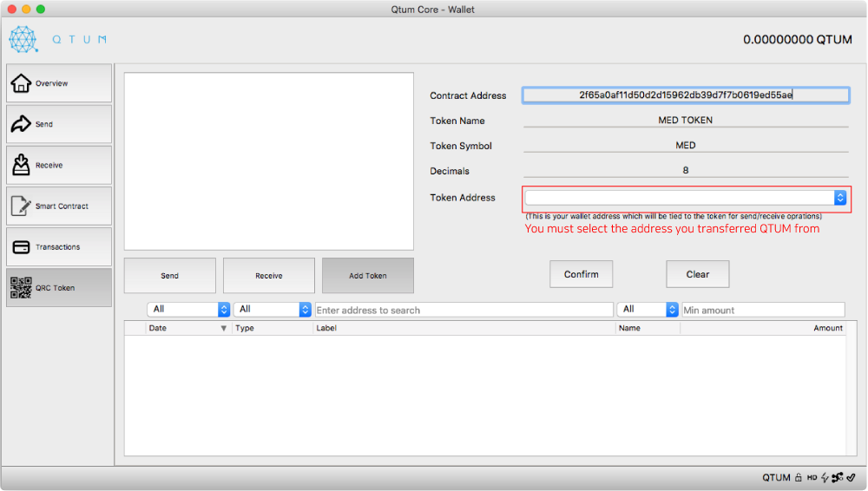
Task: Click the Amount column header
Action: (763, 328)
